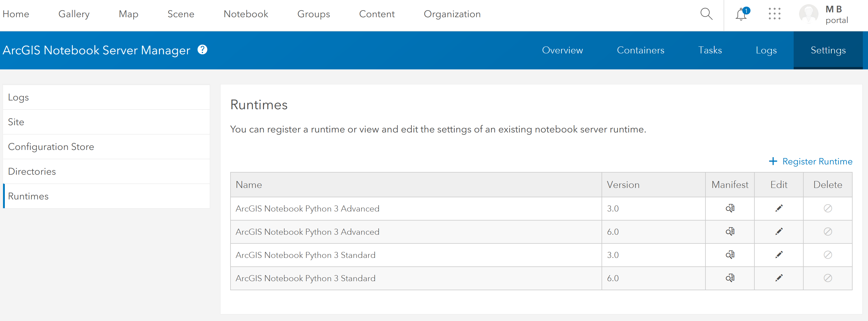The height and width of the screenshot is (321, 868).
Task: Click the help question mark icon
Action: coord(202,50)
